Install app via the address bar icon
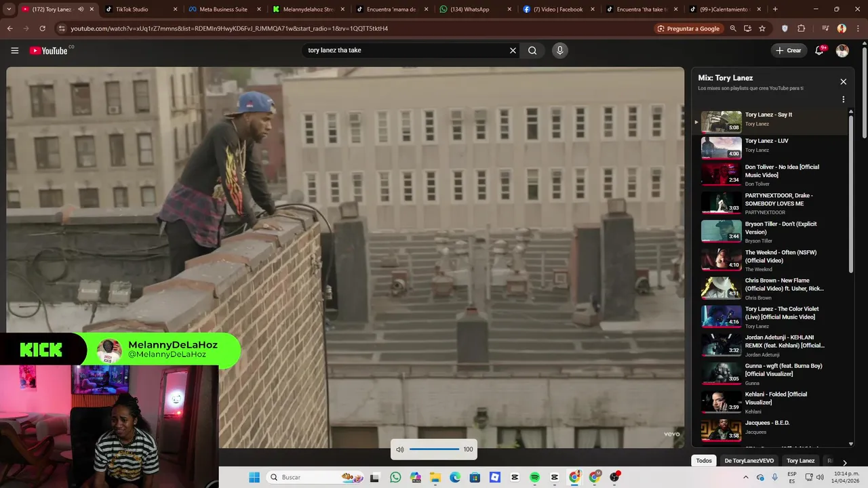This screenshot has width=868, height=488. (747, 28)
